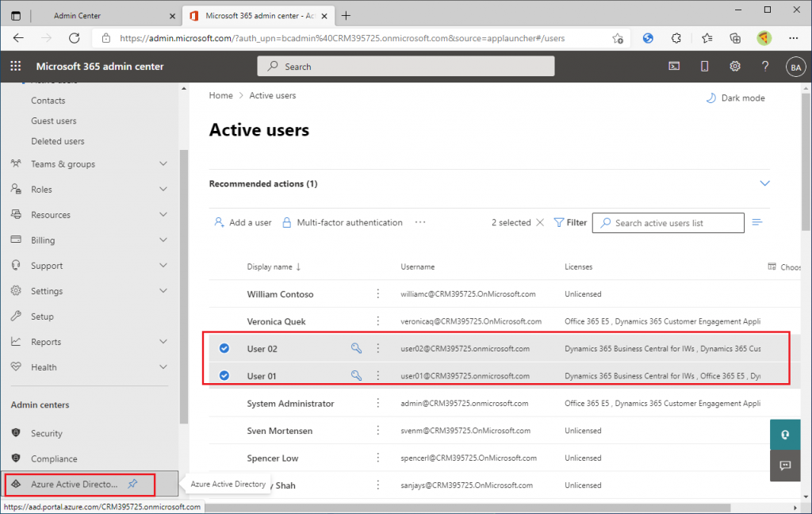Open browser favorites star icon
Viewport: 812px width, 514px height.
tap(707, 38)
